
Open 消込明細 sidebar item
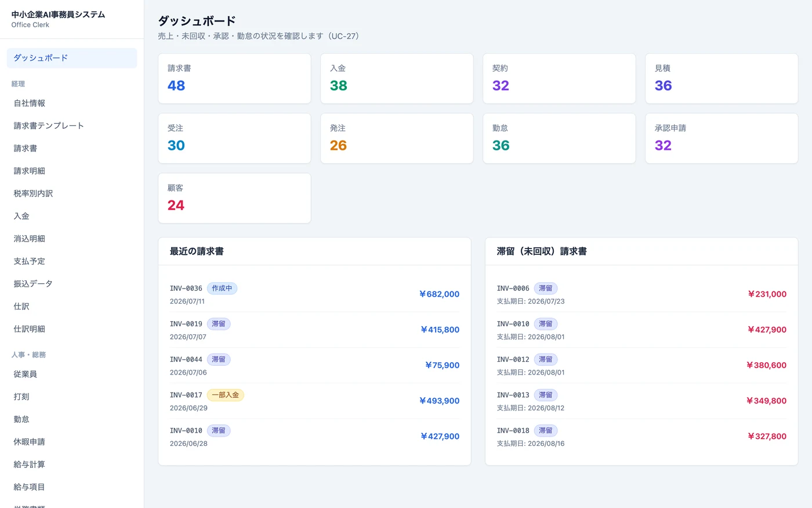pos(72,239)
